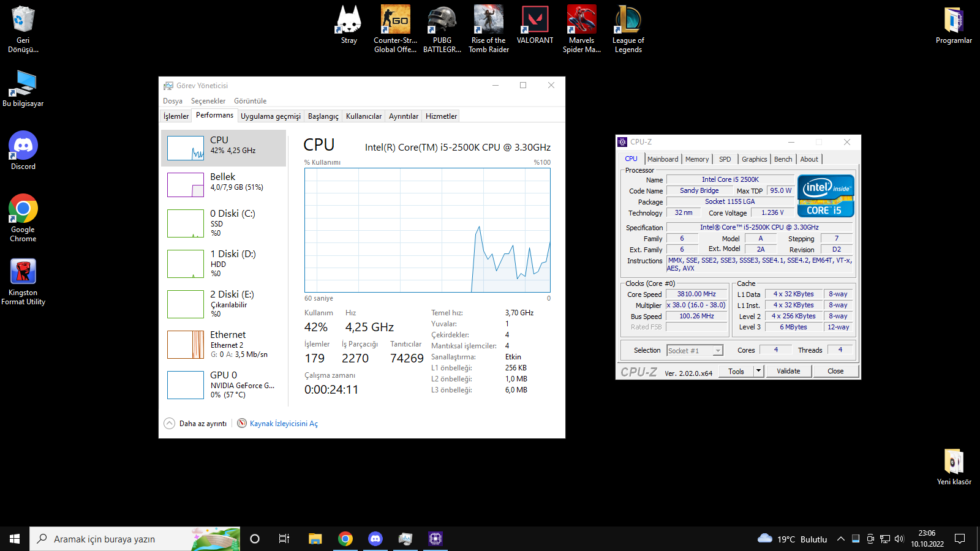
Task: Launch PUBG BATTLEGROUNDS shortcut
Action: (x=442, y=29)
